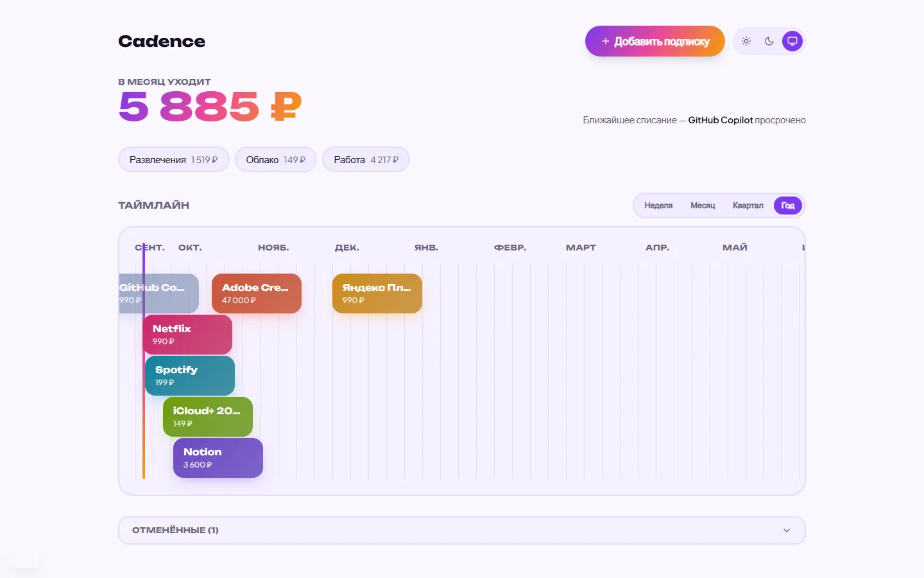924x578 pixels.
Task: Click the АПР. month label
Action: (x=657, y=247)
